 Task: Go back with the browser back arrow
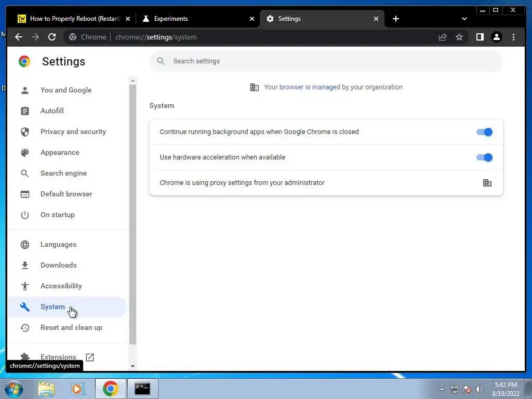pyautogui.click(x=19, y=37)
